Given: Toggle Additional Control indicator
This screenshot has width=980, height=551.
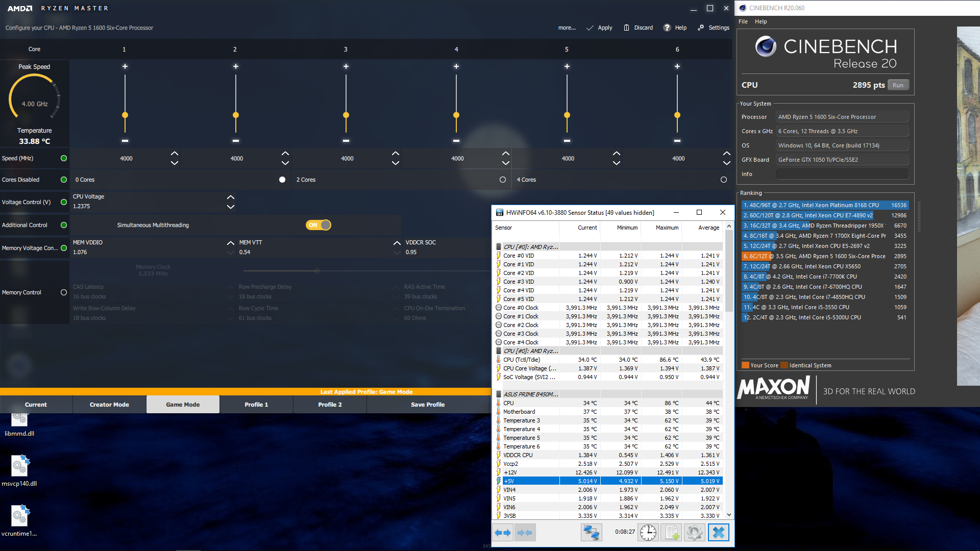Looking at the screenshot, I should [x=64, y=225].
